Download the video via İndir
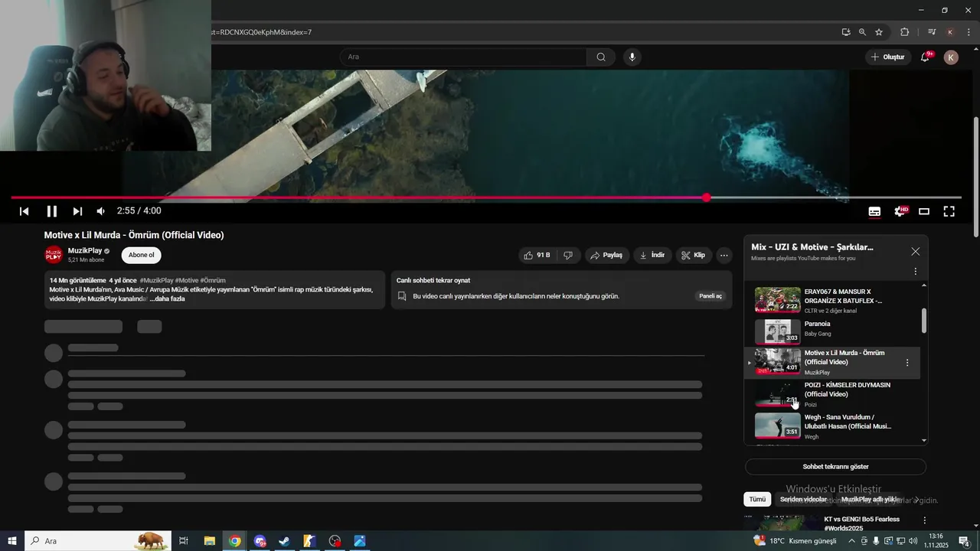 (x=652, y=255)
